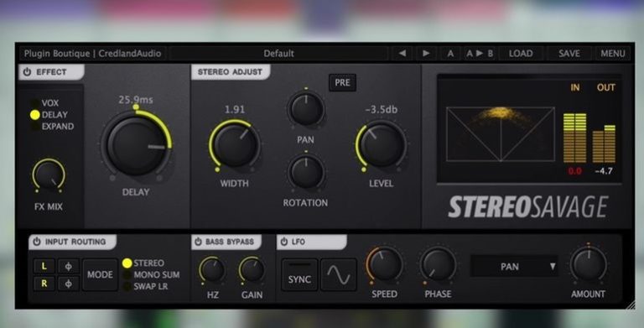Toggle the BASS BYPASS power icon
Screen dimensions: 644x328
point(198,242)
